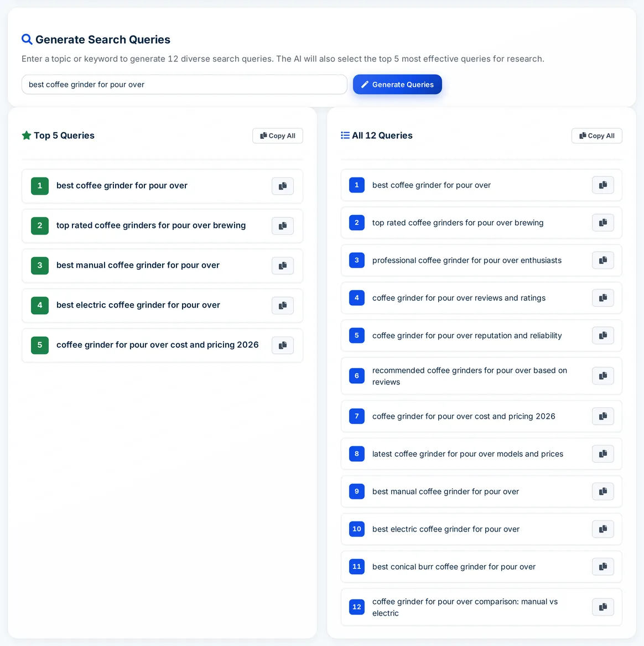644x646 pixels.
Task: Copy top 5 query 'best manual coffee grinder'
Action: coord(283,265)
